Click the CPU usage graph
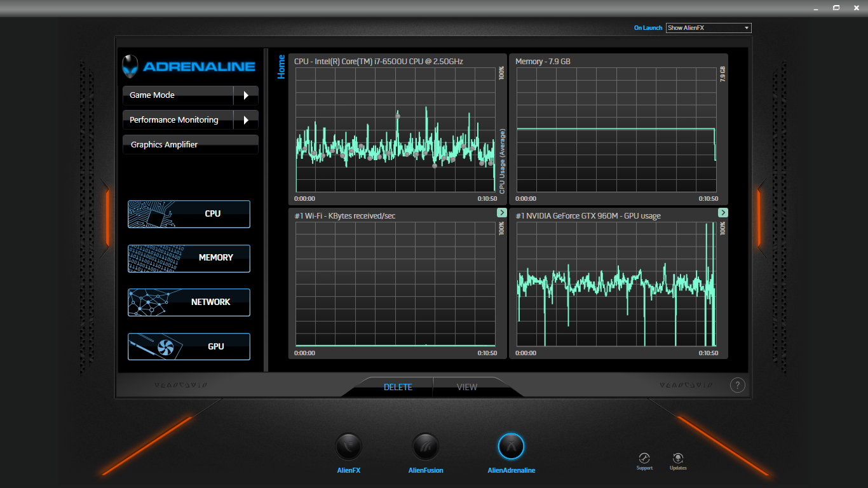 pyautogui.click(x=395, y=130)
